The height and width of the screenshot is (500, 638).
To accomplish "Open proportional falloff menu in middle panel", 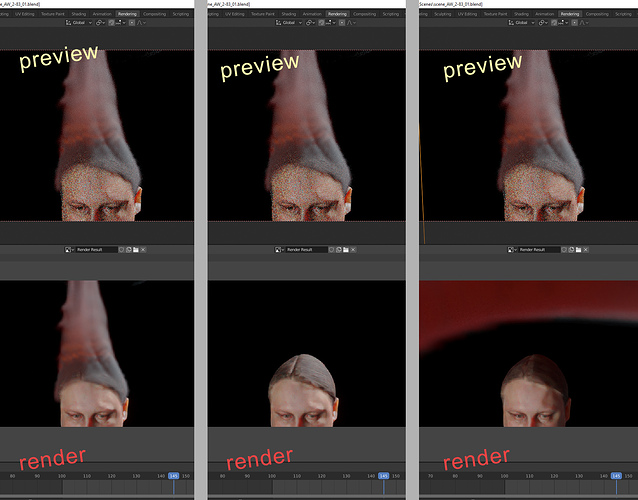I will (351, 23).
